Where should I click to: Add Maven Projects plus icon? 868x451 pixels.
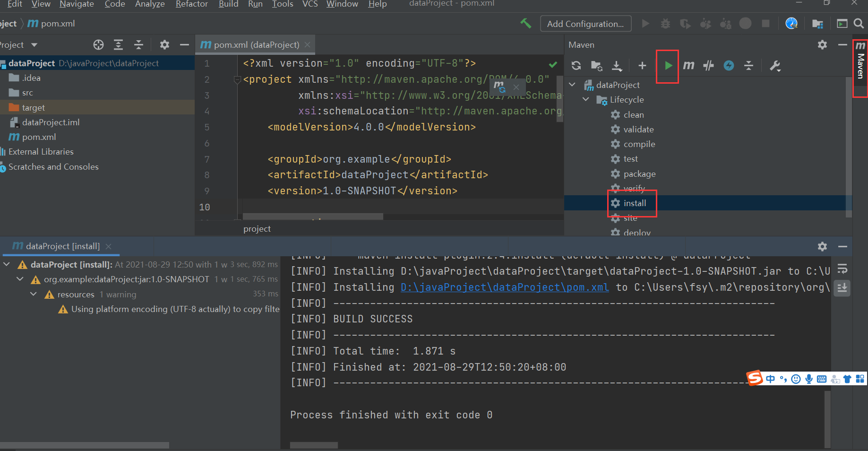642,66
